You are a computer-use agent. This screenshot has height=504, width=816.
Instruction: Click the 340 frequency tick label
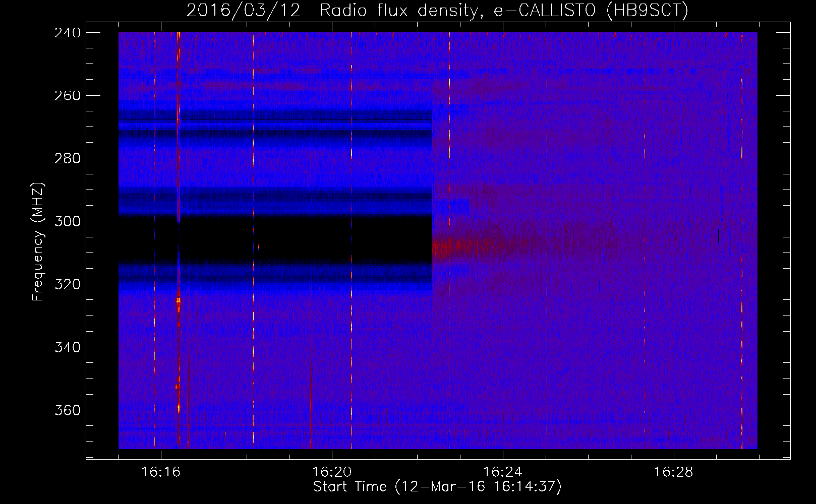click(x=68, y=348)
